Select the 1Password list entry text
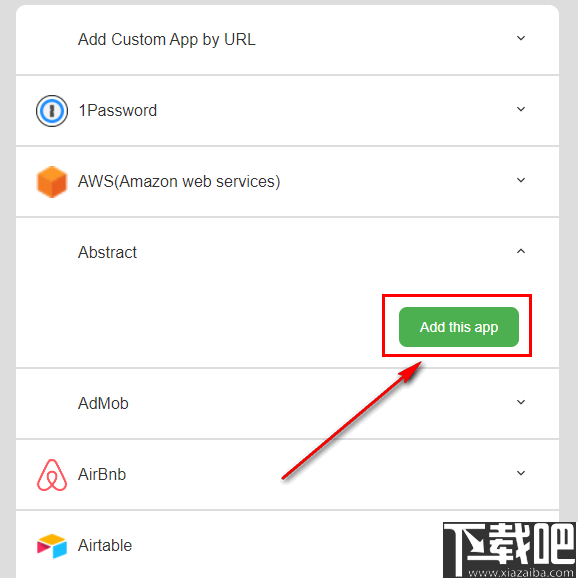 [x=118, y=111]
